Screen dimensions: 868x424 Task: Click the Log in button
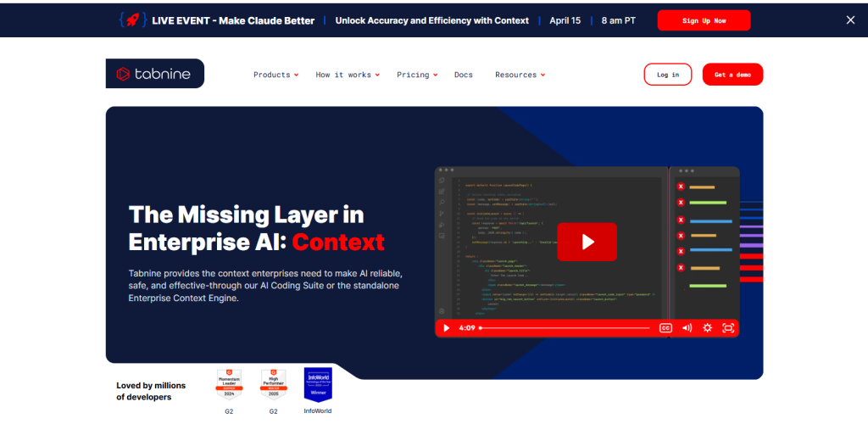[x=667, y=75]
